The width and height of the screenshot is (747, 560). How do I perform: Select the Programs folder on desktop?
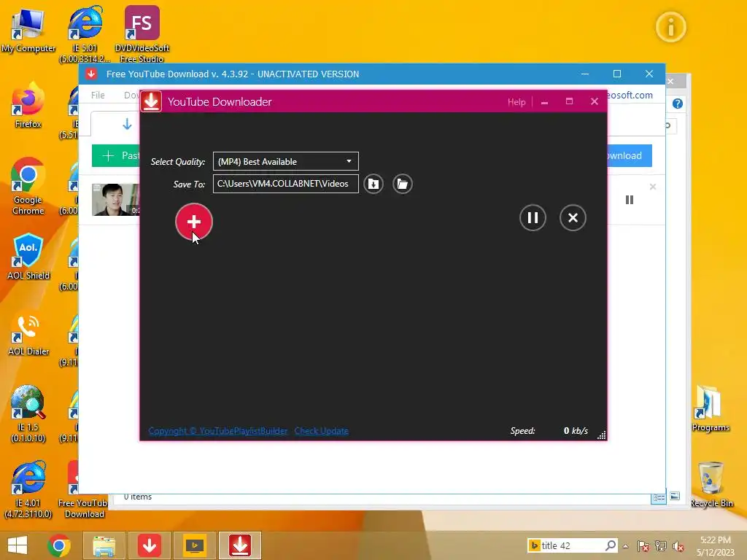pos(711,410)
